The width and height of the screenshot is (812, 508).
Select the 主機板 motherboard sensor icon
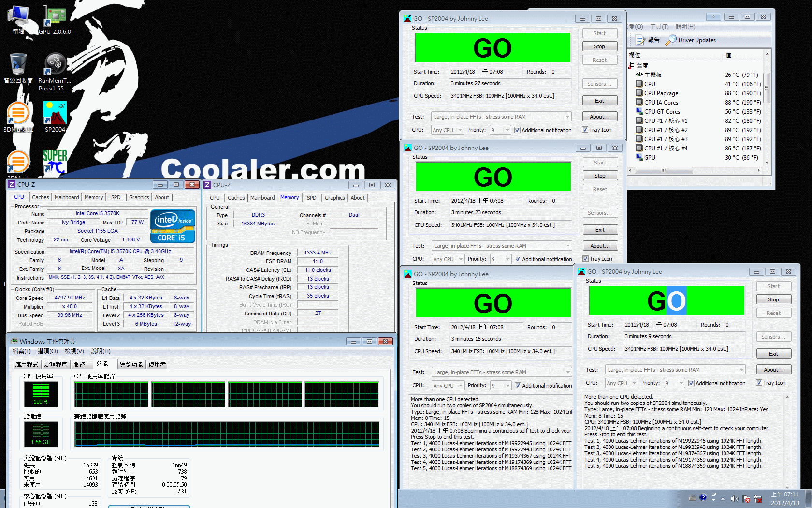[639, 75]
